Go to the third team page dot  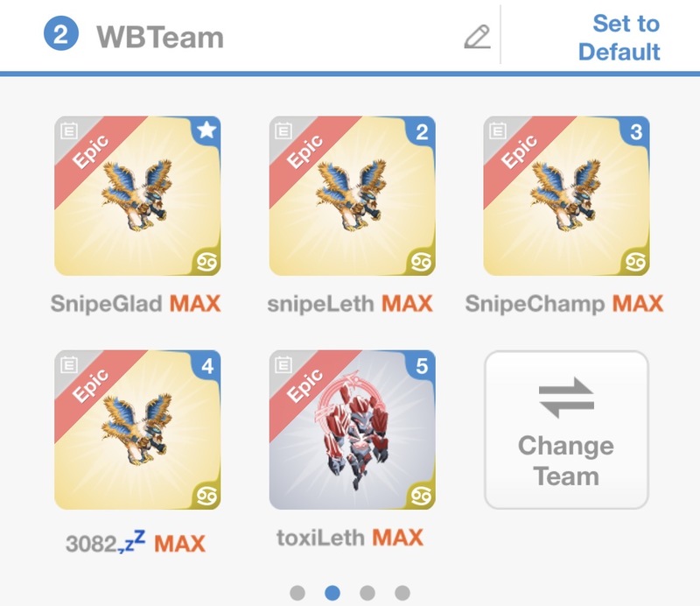[x=367, y=593]
